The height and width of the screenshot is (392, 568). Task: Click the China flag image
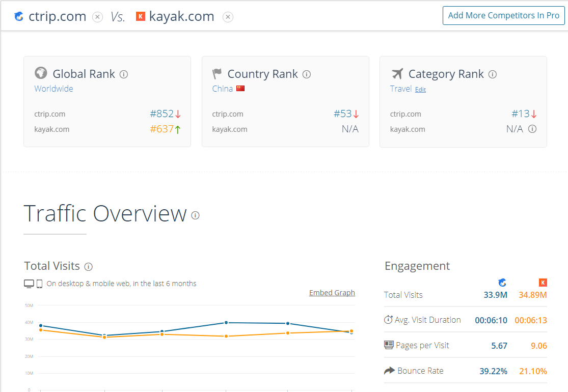tap(240, 88)
